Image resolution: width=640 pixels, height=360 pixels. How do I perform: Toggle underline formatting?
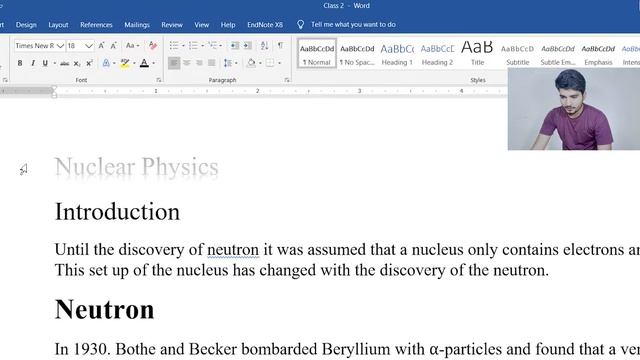pyautogui.click(x=45, y=63)
